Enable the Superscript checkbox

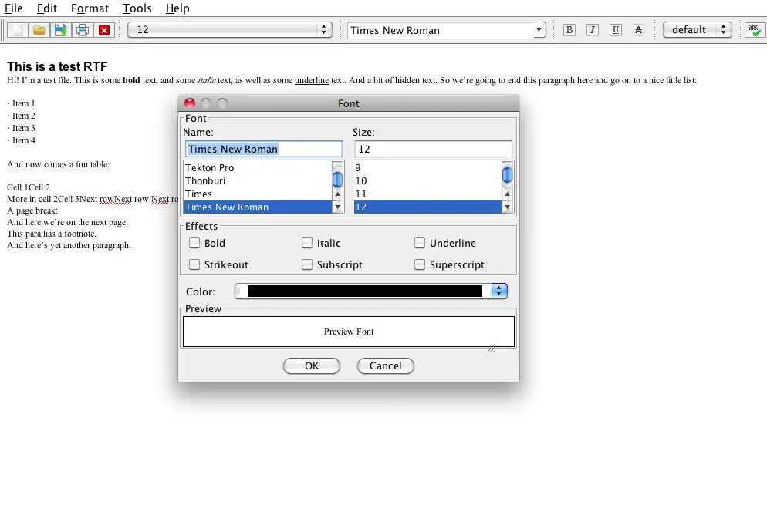pyautogui.click(x=420, y=264)
